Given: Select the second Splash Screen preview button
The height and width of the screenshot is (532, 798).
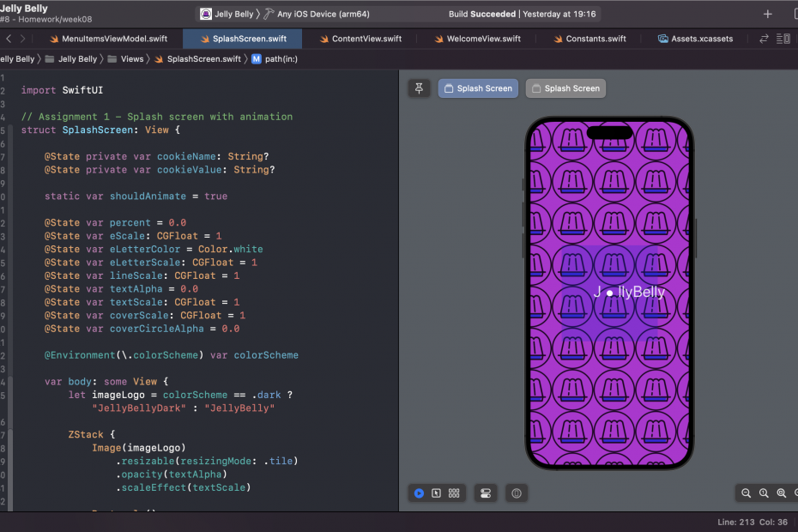Looking at the screenshot, I should (x=565, y=88).
